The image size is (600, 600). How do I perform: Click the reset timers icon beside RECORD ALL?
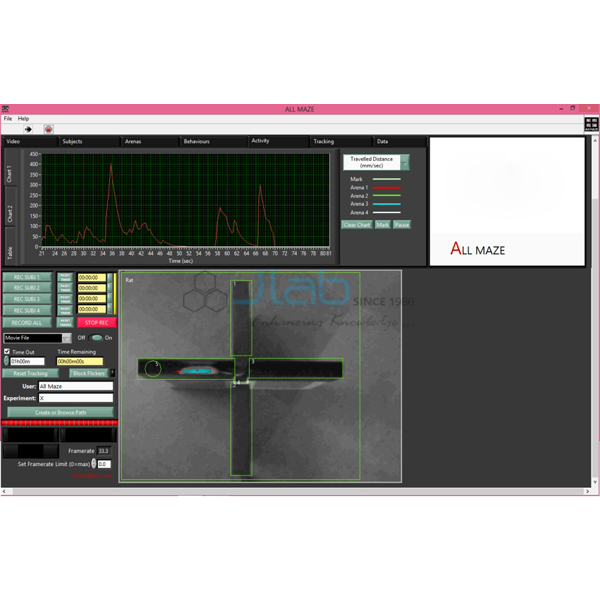tap(65, 323)
